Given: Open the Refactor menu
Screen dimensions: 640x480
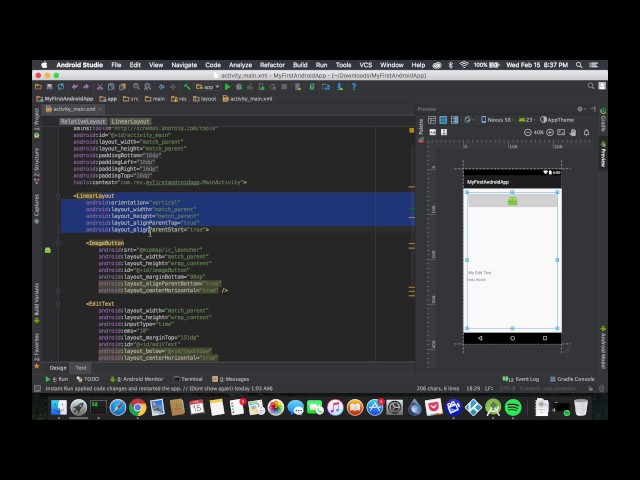Looking at the screenshot, I should pyautogui.click(x=272, y=65).
